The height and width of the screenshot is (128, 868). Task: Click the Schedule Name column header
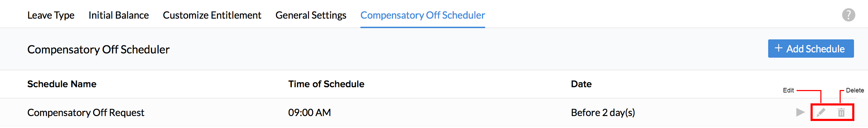(x=62, y=84)
